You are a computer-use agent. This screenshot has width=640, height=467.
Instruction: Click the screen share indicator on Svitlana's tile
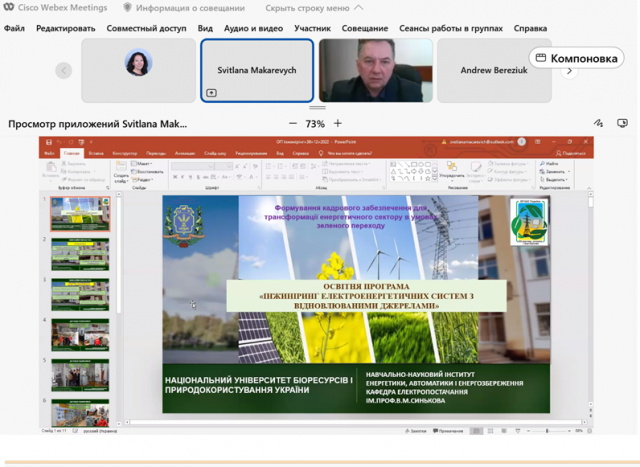tap(212, 93)
